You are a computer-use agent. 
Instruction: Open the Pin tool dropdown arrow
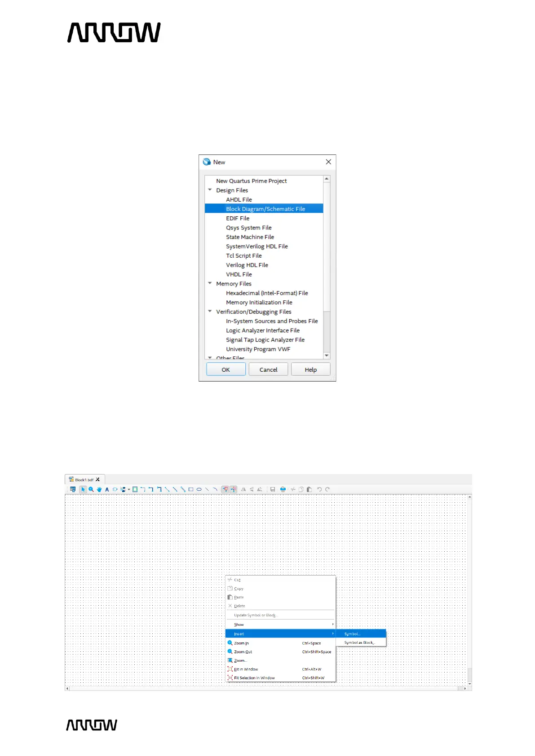pos(129,489)
